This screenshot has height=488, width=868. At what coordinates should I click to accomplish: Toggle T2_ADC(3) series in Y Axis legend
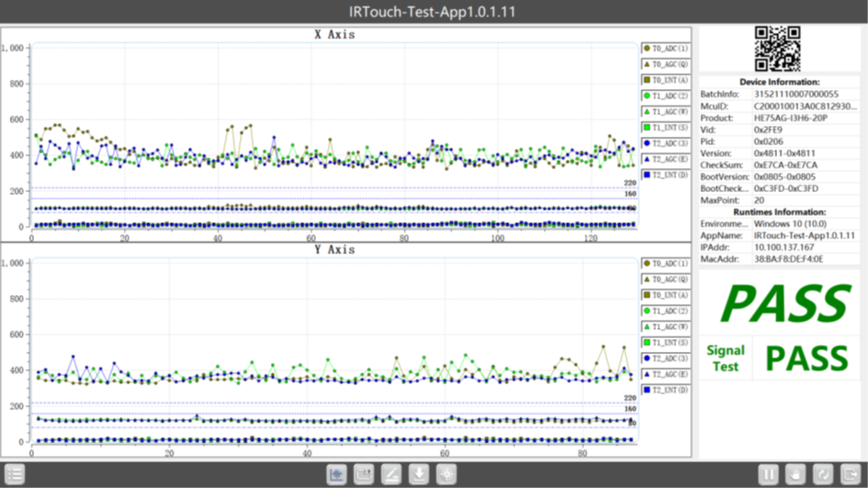coord(667,358)
